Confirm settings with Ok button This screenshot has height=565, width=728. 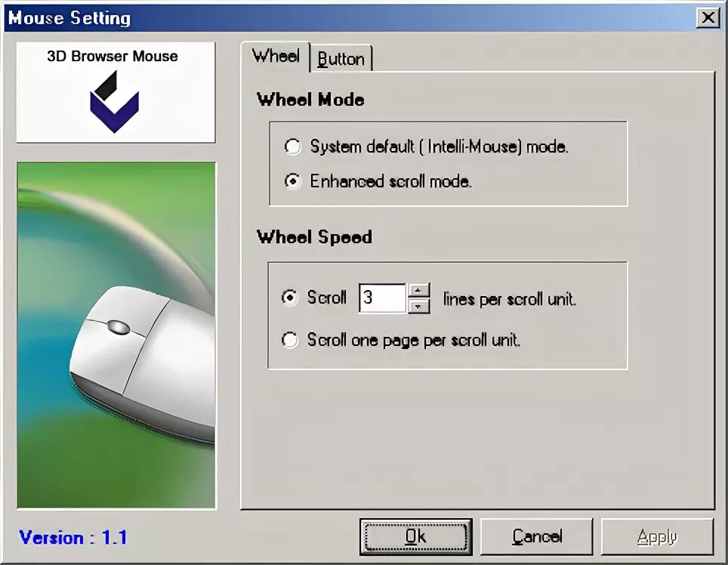coord(416,537)
